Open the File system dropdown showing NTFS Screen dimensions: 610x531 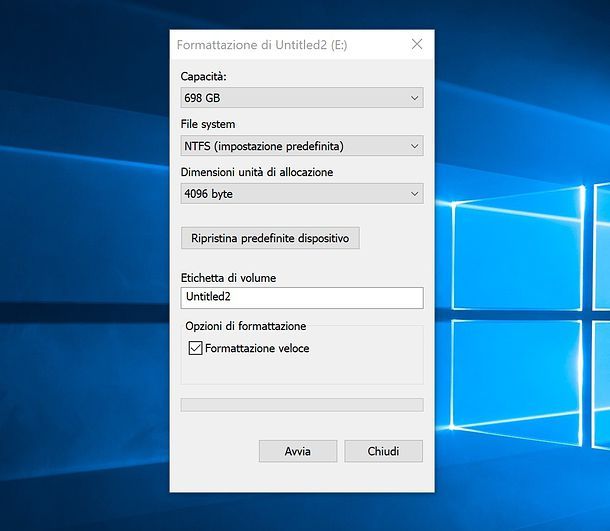tap(302, 146)
